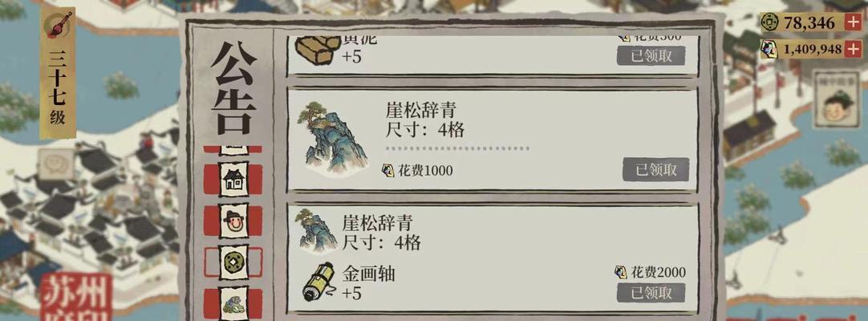Screen dimensions: 868x321
Task: Select the large 崖松辞青 pine cliff thumbnail
Action: point(333,138)
